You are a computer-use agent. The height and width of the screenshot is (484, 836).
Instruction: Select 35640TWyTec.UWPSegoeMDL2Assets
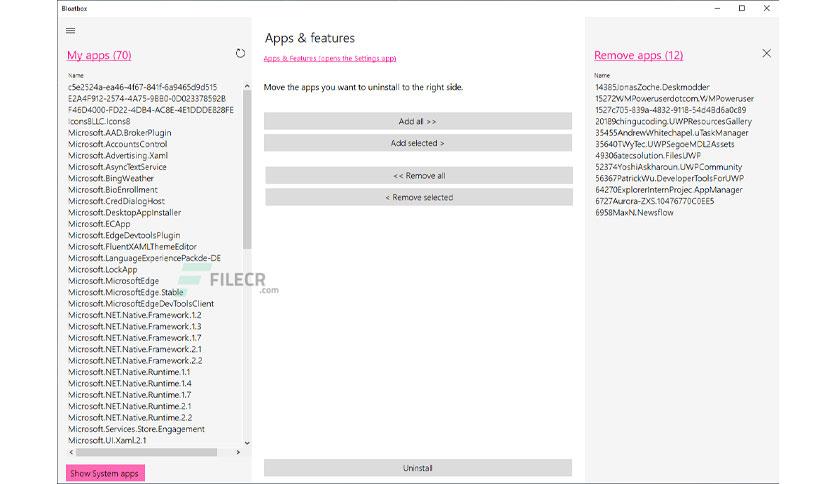(x=665, y=144)
